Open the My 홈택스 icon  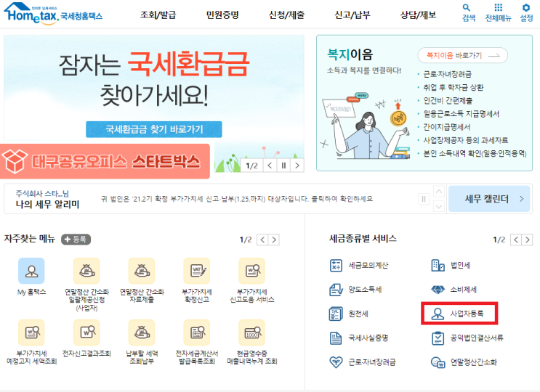point(31,271)
